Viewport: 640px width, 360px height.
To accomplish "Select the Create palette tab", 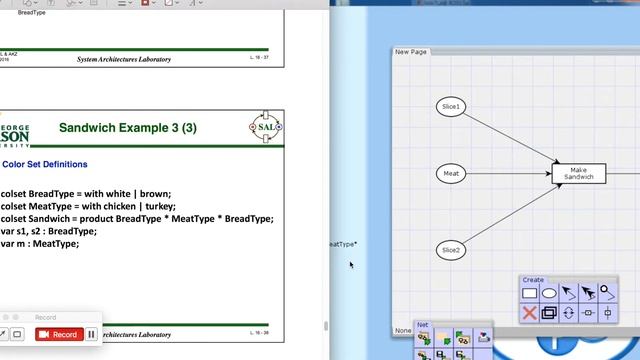I will pyautogui.click(x=533, y=280).
